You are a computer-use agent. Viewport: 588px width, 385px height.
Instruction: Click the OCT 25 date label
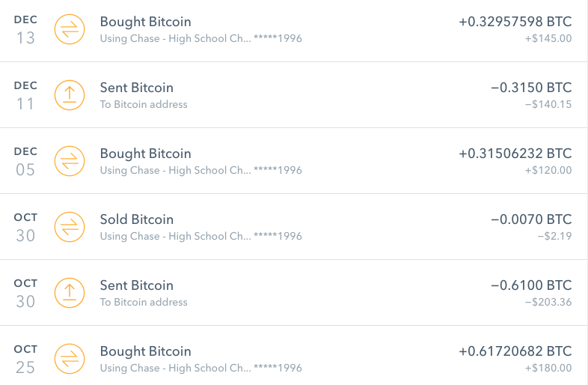25,359
